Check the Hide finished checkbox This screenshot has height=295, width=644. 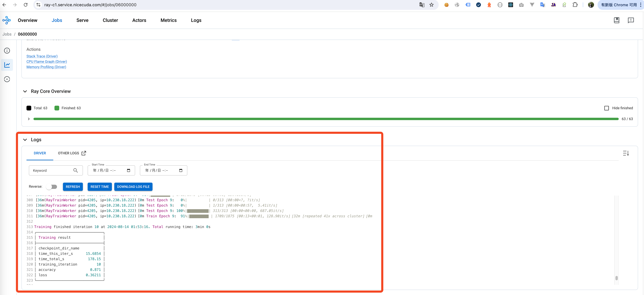pyautogui.click(x=607, y=108)
